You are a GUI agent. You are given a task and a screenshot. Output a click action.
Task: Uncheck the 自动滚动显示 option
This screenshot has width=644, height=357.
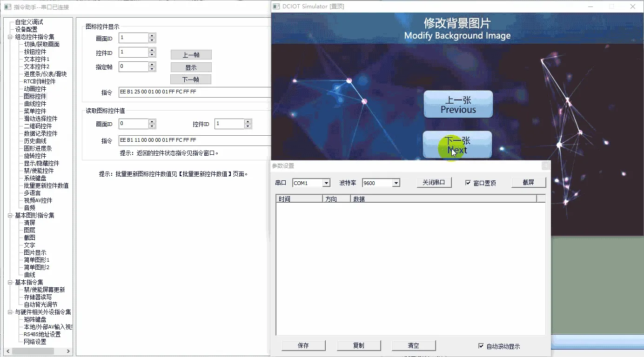coord(482,345)
